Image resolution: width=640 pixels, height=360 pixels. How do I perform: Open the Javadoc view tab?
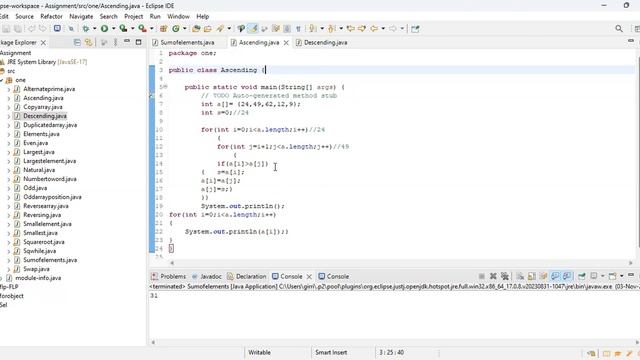point(207,276)
